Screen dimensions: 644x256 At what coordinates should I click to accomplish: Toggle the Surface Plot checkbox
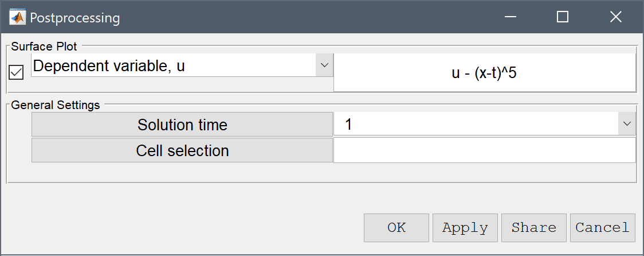(16, 73)
